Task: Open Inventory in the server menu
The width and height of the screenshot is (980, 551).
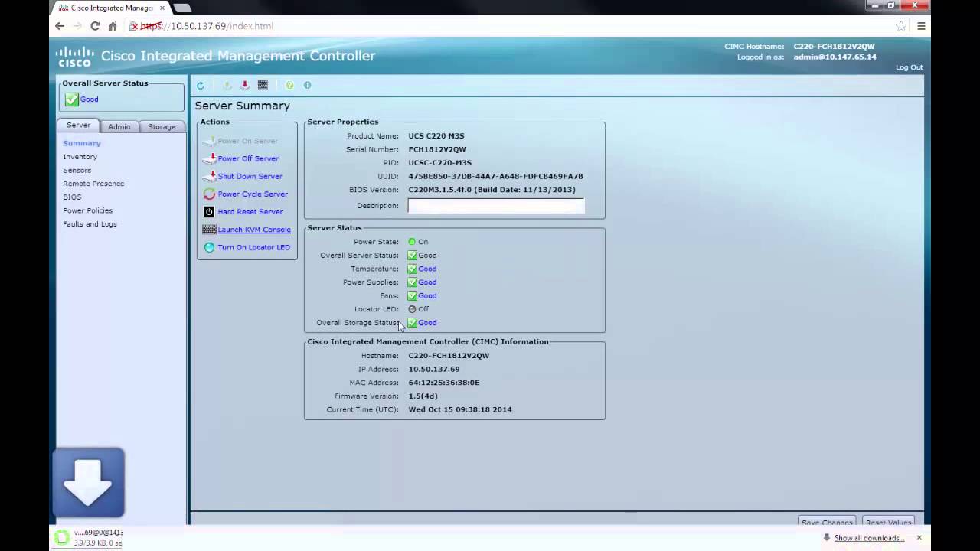Action: click(x=80, y=157)
